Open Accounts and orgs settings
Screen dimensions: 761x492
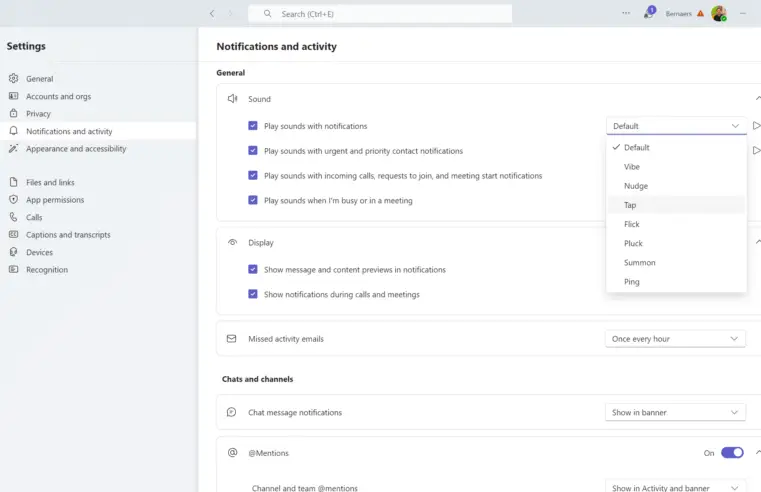click(x=98, y=96)
